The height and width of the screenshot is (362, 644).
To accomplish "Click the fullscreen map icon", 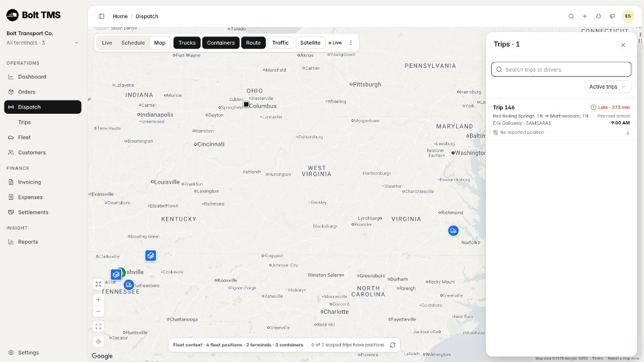I will point(99,327).
